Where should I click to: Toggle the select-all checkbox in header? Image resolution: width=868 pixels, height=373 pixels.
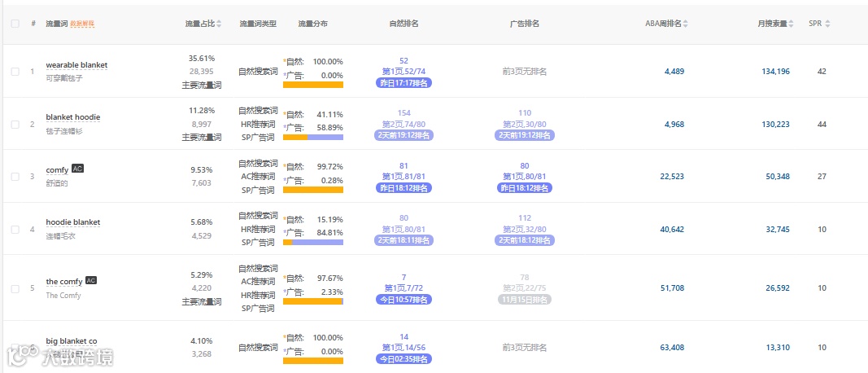[x=15, y=24]
